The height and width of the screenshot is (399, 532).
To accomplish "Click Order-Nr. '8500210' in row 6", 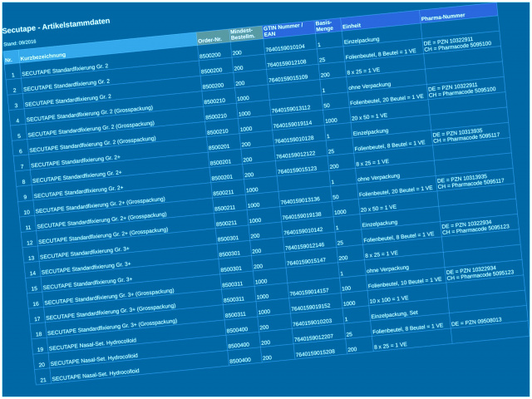I will tap(218, 131).
